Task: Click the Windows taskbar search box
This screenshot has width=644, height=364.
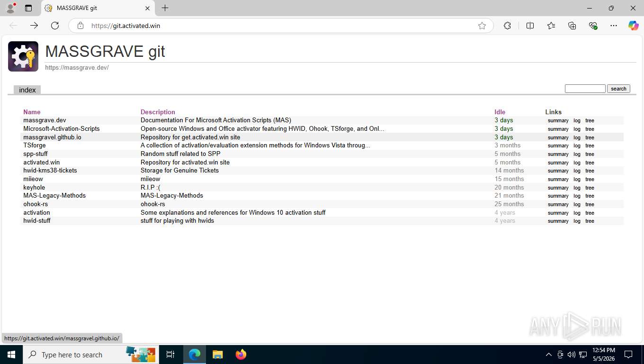Action: [90, 355]
